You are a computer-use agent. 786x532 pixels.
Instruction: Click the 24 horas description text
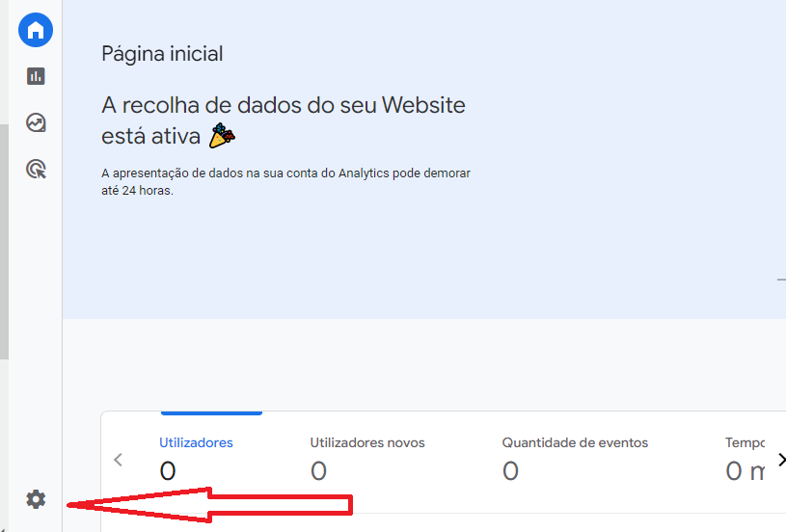pos(285,182)
